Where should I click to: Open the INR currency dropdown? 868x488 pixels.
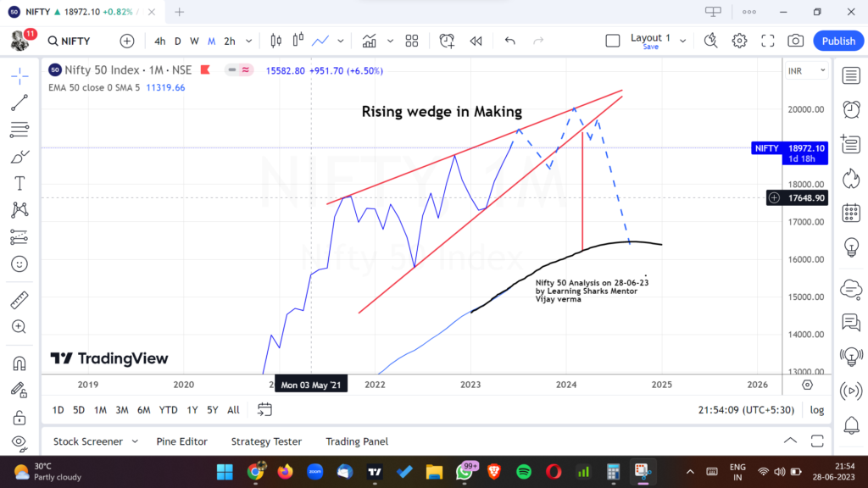coord(807,71)
